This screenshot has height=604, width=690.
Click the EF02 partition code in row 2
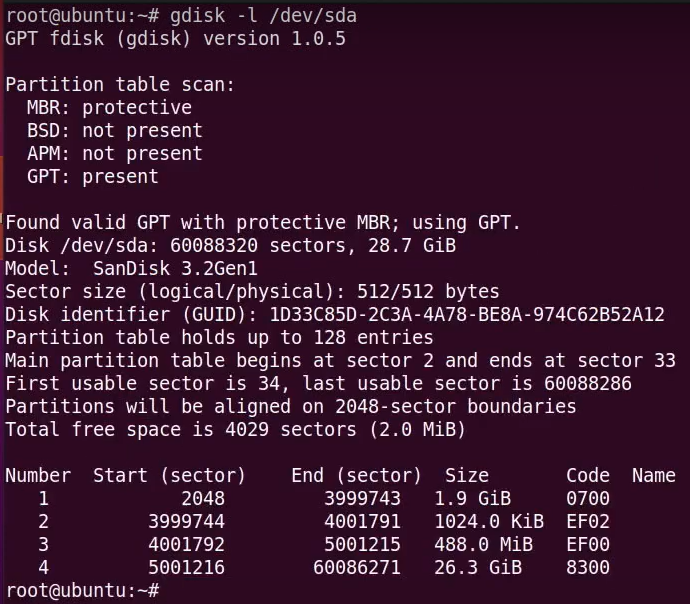pyautogui.click(x=587, y=521)
